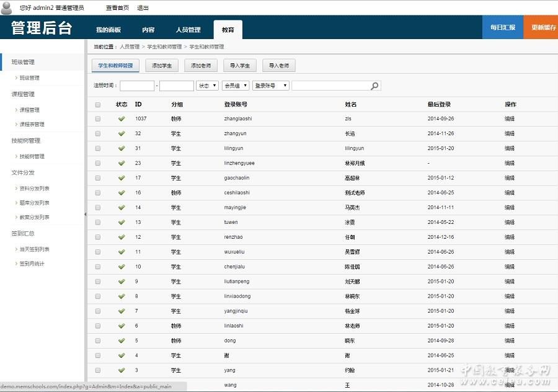Click 编辑 link for lilingyun row
The height and width of the screenshot is (392, 558).
(509, 148)
